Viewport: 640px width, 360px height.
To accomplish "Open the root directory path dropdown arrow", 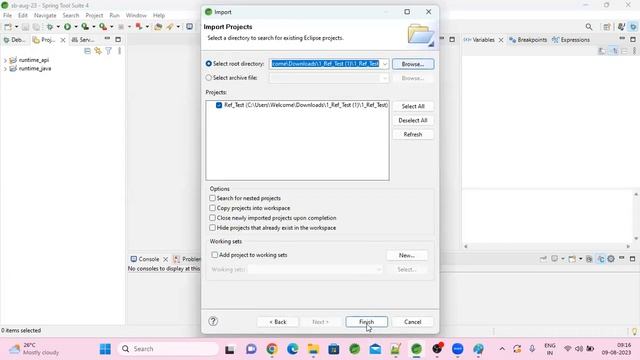I will 384,64.
